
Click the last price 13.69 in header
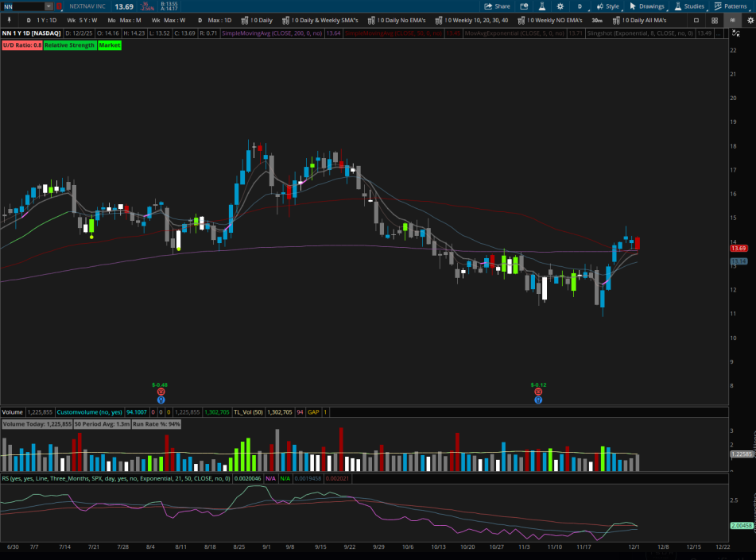pyautogui.click(x=124, y=6)
